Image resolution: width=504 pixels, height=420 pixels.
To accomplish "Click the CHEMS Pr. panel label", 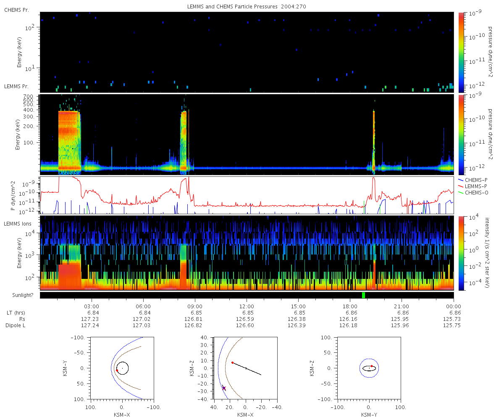I will click(16, 10).
